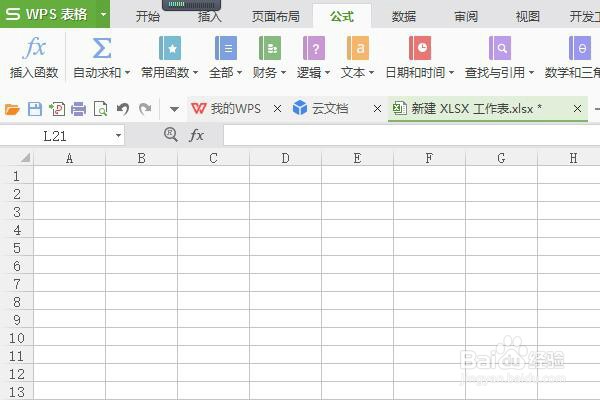600x400 pixels.
Task: Click the Name Box showing L21
Action: (x=54, y=136)
